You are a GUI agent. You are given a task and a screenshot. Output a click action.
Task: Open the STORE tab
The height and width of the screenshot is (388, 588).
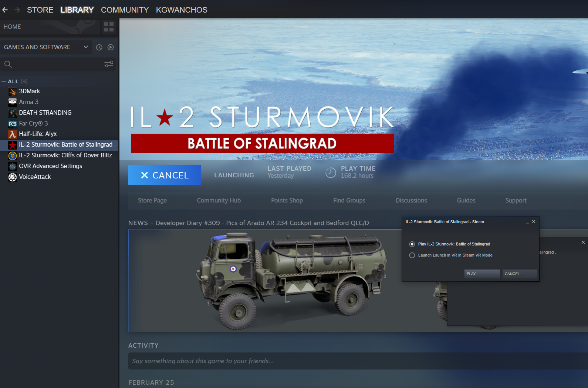point(40,10)
